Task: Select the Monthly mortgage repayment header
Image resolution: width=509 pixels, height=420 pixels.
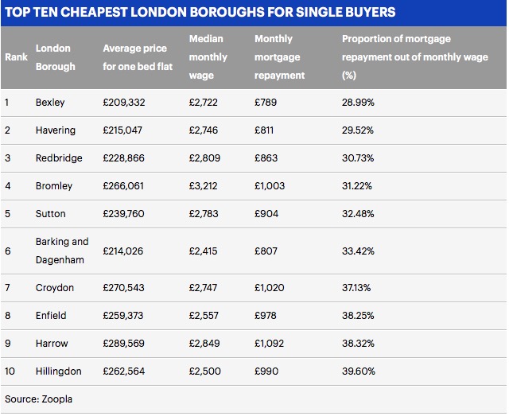Action: 279,57
